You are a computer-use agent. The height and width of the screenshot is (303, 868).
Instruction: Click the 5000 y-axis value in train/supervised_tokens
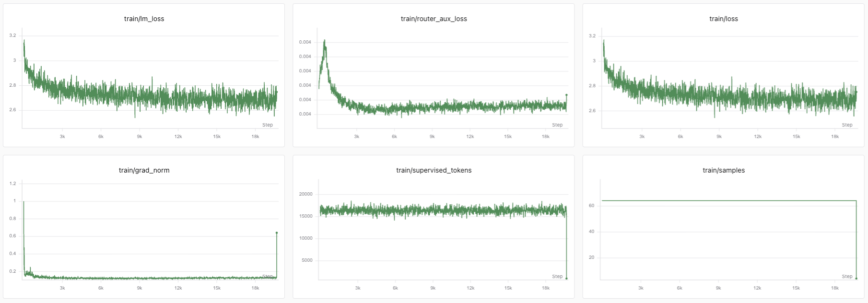[x=307, y=260]
